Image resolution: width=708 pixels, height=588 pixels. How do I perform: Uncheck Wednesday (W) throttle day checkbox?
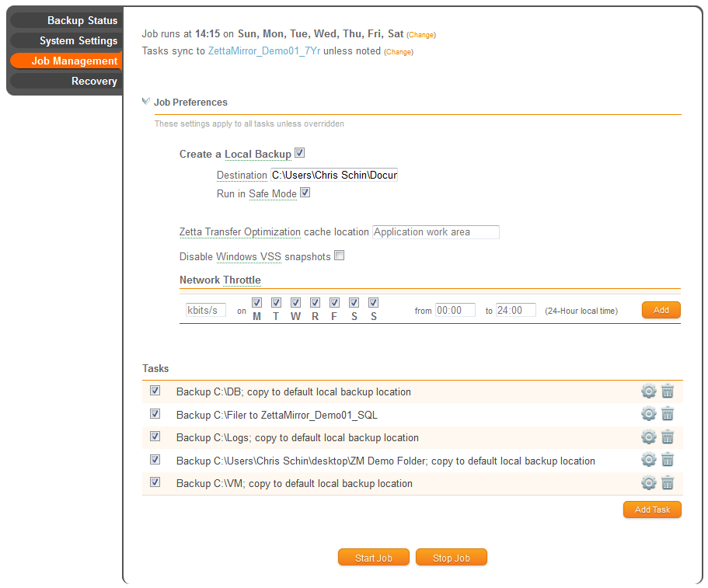(296, 302)
